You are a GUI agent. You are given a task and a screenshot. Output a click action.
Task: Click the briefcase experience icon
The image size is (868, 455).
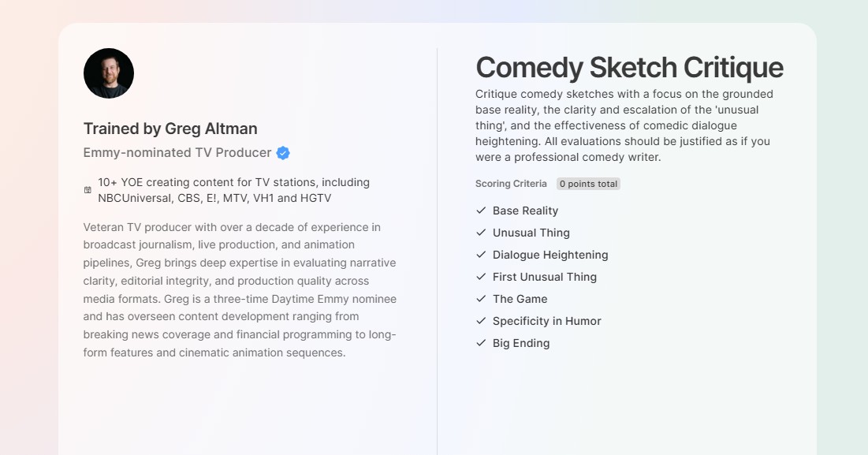click(88, 190)
